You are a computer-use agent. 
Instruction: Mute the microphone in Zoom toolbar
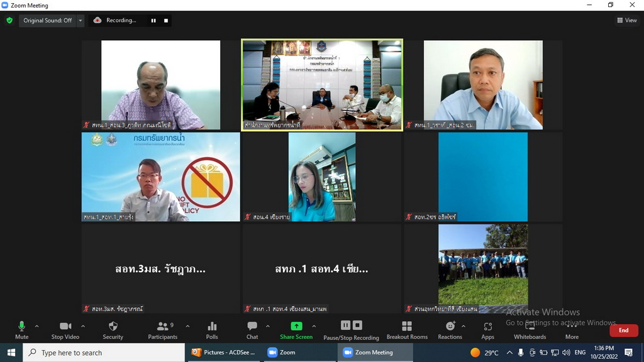pos(22,330)
